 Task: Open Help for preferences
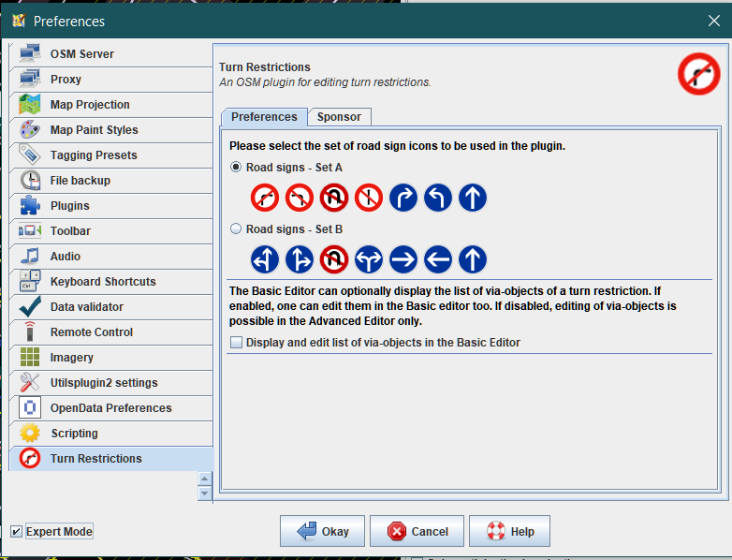pyautogui.click(x=509, y=531)
